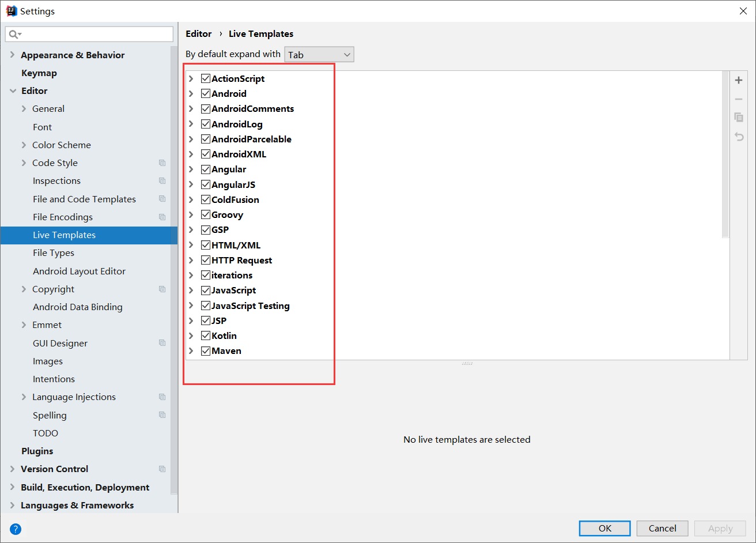The width and height of the screenshot is (756, 543).
Task: Open the expand-with Tab dropdown
Action: 319,55
